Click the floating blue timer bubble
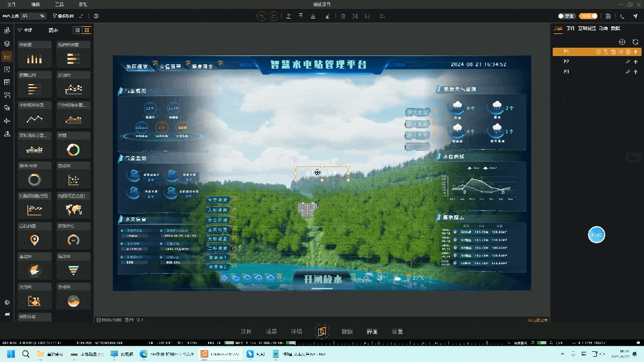Screen dimensions: 644x362 point(596,235)
